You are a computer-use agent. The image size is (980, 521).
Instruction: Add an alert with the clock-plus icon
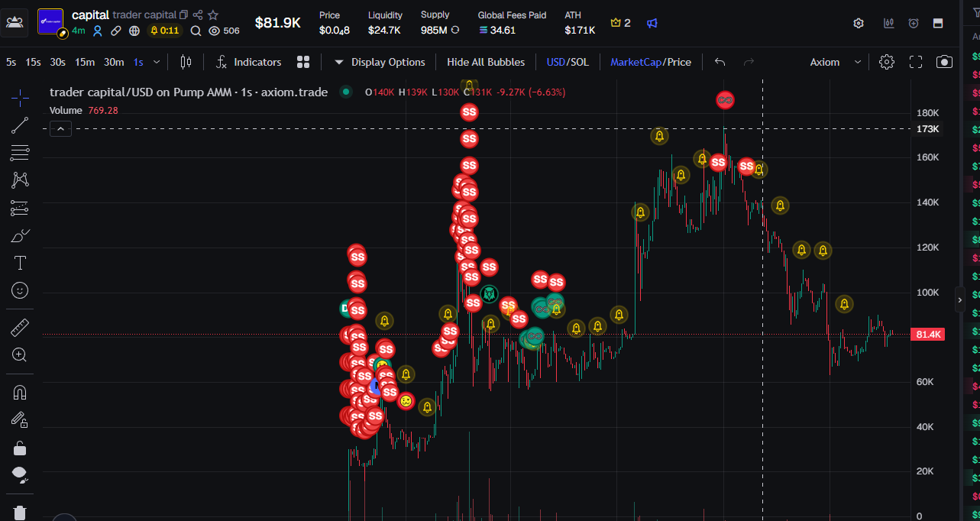(x=914, y=23)
